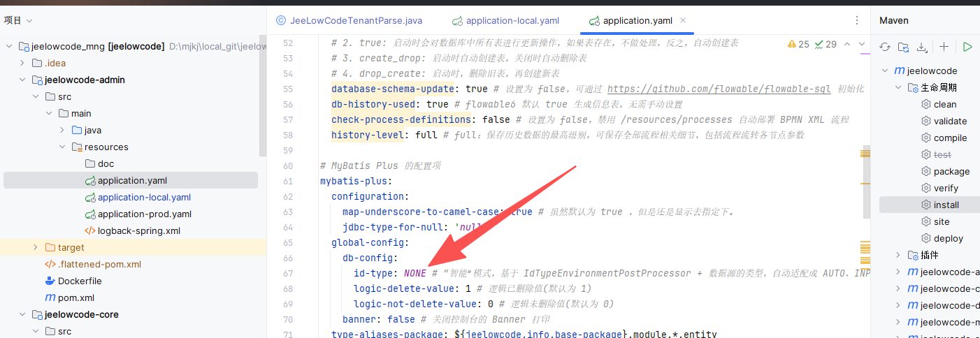The width and height of the screenshot is (980, 338).
Task: Expand the target folder in project tree
Action: tap(36, 247)
